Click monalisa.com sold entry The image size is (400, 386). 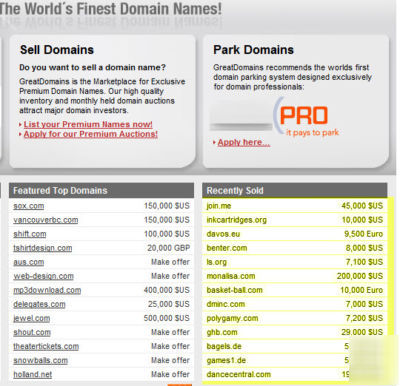tap(231, 276)
